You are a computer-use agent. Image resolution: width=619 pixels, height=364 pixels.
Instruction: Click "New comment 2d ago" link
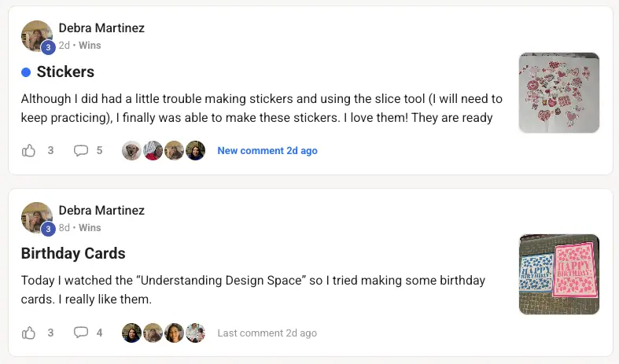267,150
